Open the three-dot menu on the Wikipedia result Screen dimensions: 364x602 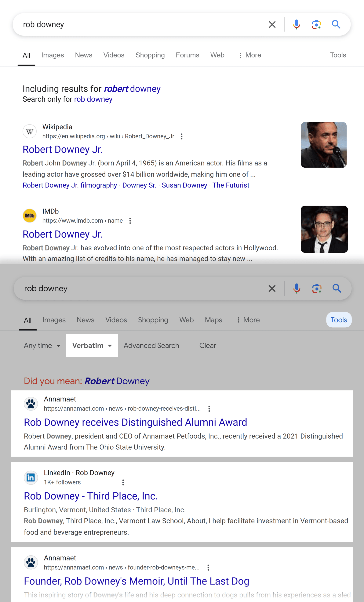point(182,136)
